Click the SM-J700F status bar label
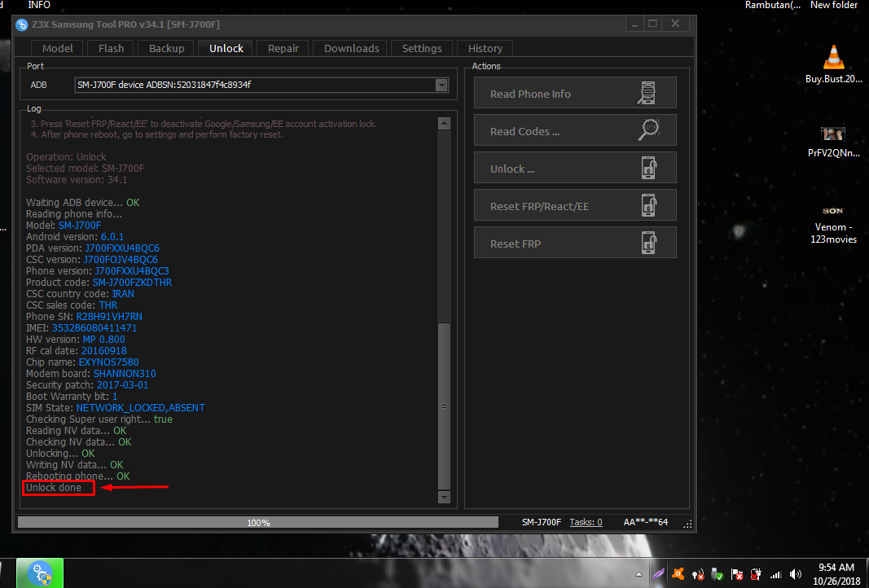Screen dimensions: 869x588 [542, 522]
